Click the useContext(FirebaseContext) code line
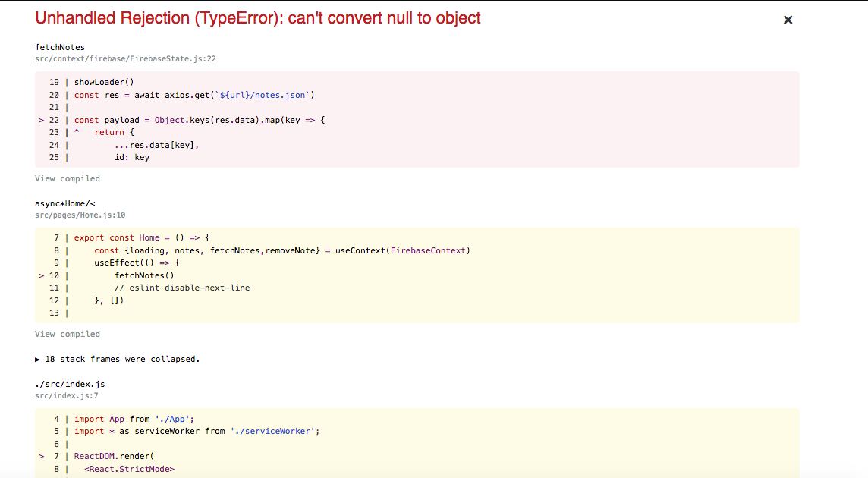 pos(281,250)
